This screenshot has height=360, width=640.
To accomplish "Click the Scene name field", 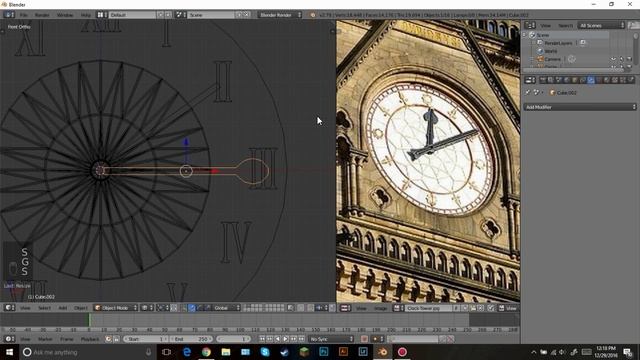I will click(211, 15).
